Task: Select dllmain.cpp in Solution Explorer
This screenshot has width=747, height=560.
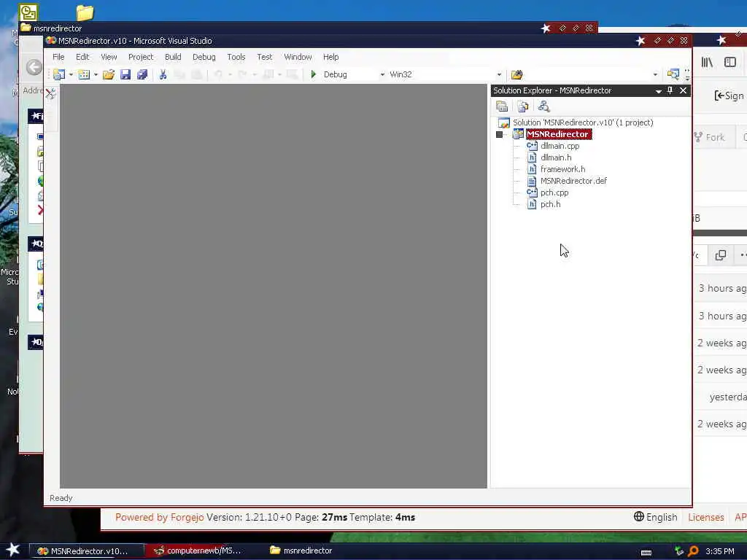Action: tap(560, 146)
